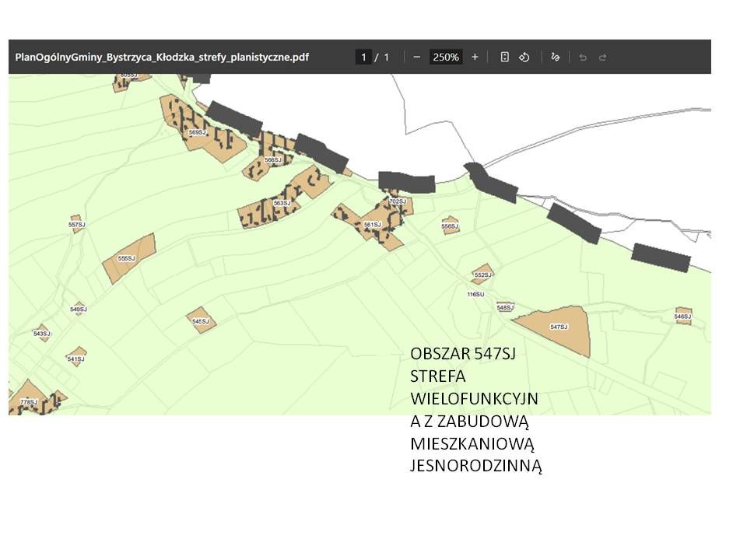Image resolution: width=747 pixels, height=560 pixels.
Task: Click the Redo icon
Action: (601, 57)
